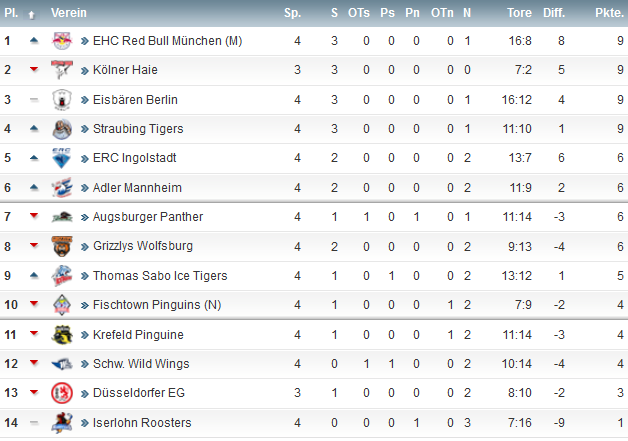Open the Schw. Wild Wings team link
Screen dimensions: 628x441
(x=141, y=364)
